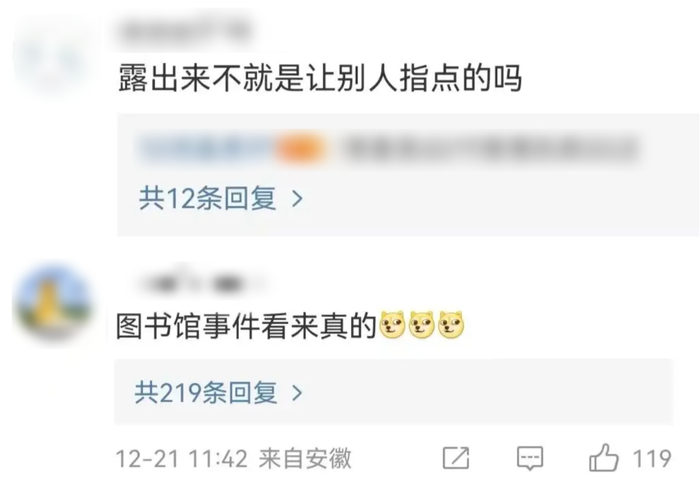The width and height of the screenshot is (700, 482).
Task: Select the comment 露出来不就是让别人指点的吗
Action: pos(320,78)
